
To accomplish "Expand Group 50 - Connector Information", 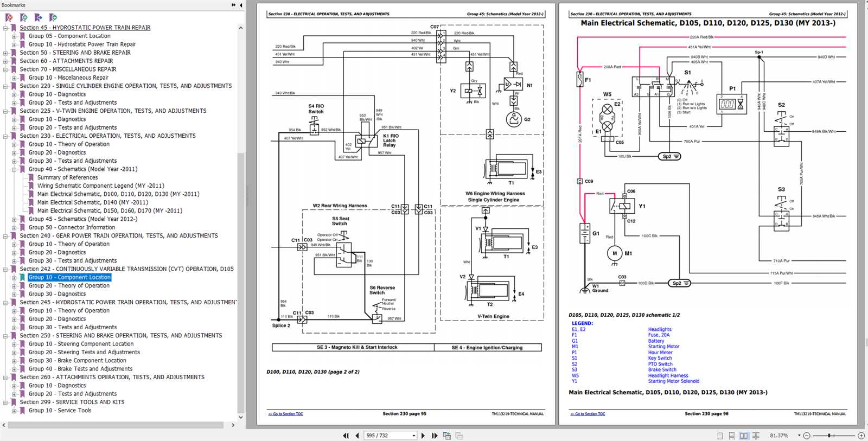I will (14, 227).
